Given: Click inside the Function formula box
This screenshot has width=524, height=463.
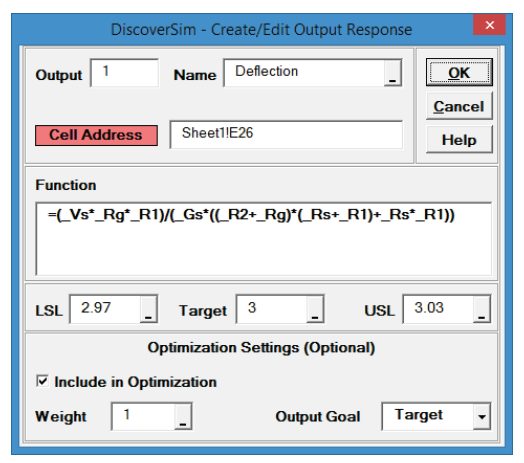Looking at the screenshot, I should click(263, 239).
